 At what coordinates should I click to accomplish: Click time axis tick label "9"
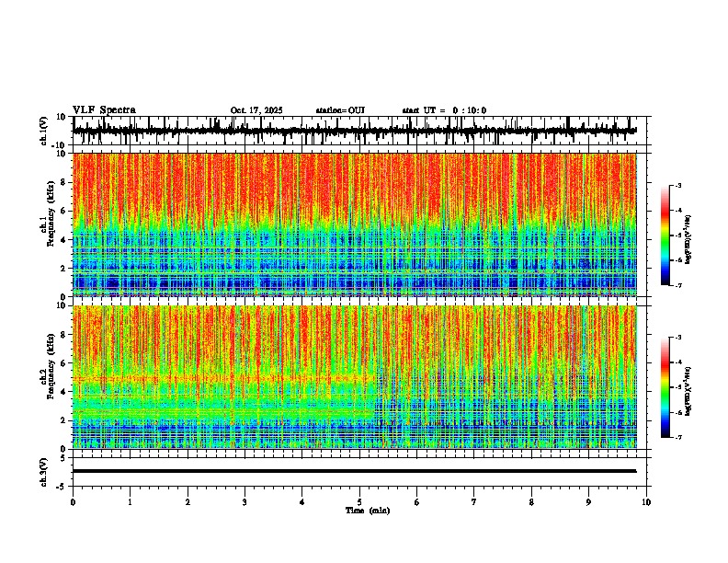pyautogui.click(x=588, y=502)
